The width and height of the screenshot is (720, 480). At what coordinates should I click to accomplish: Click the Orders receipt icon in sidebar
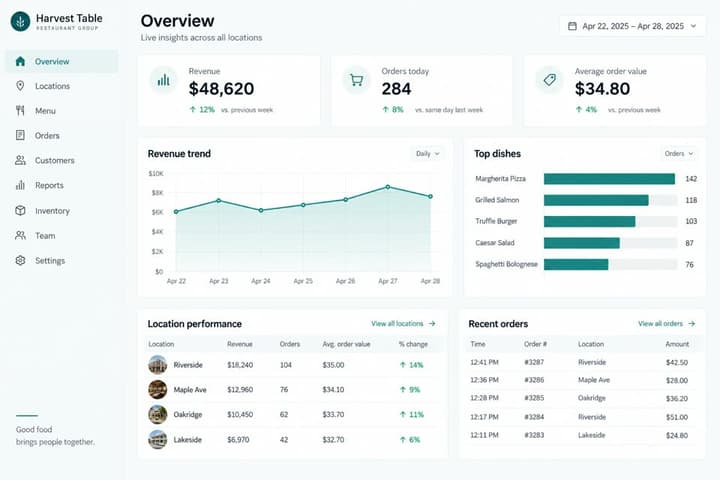tap(20, 135)
